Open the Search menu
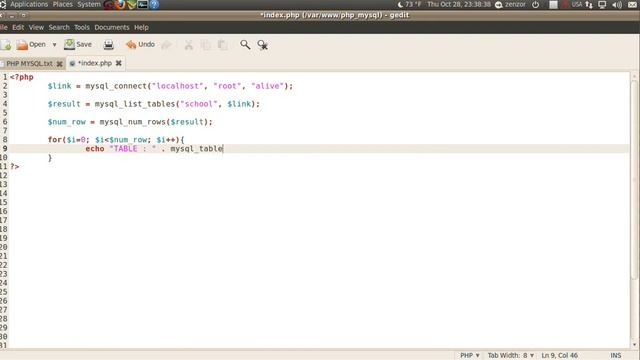640x360 pixels. [x=59, y=27]
